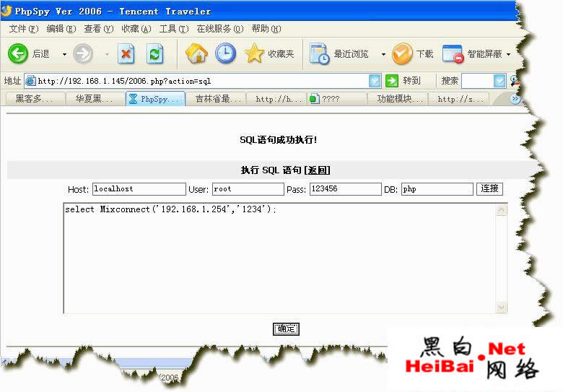The image size is (563, 392).
Task: Expand the 智能屏蔽 dropdown arrow
Action: click(x=508, y=54)
